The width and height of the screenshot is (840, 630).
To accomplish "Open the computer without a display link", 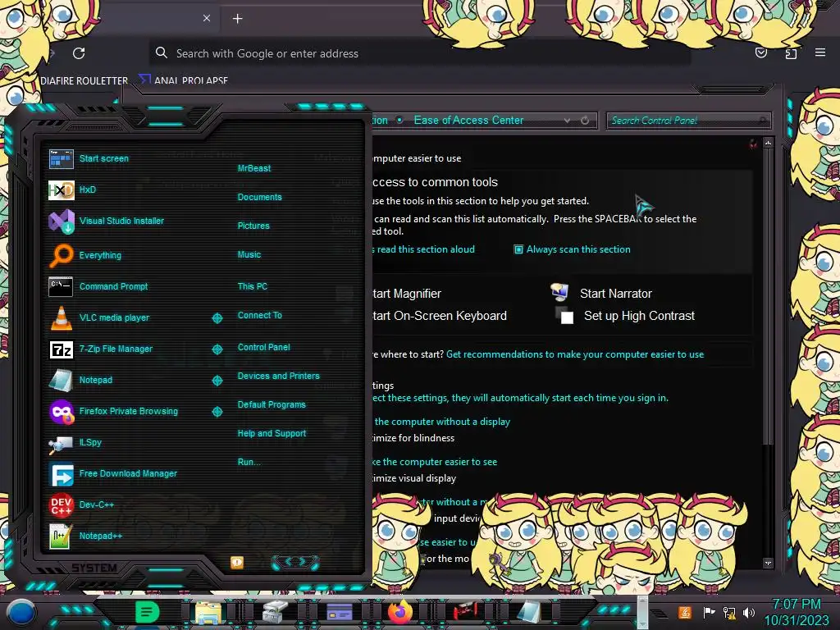I will [x=441, y=422].
